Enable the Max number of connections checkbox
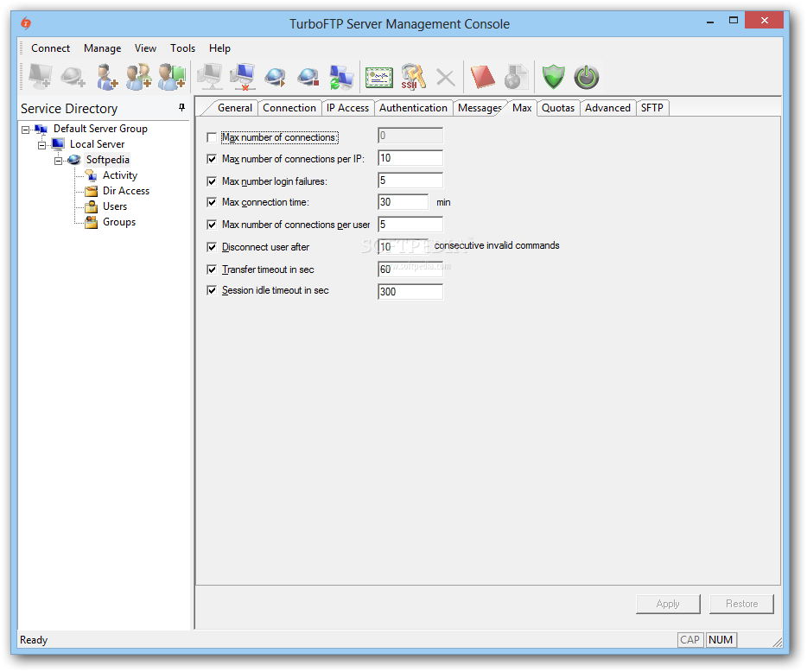The height and width of the screenshot is (672, 807). [x=212, y=137]
